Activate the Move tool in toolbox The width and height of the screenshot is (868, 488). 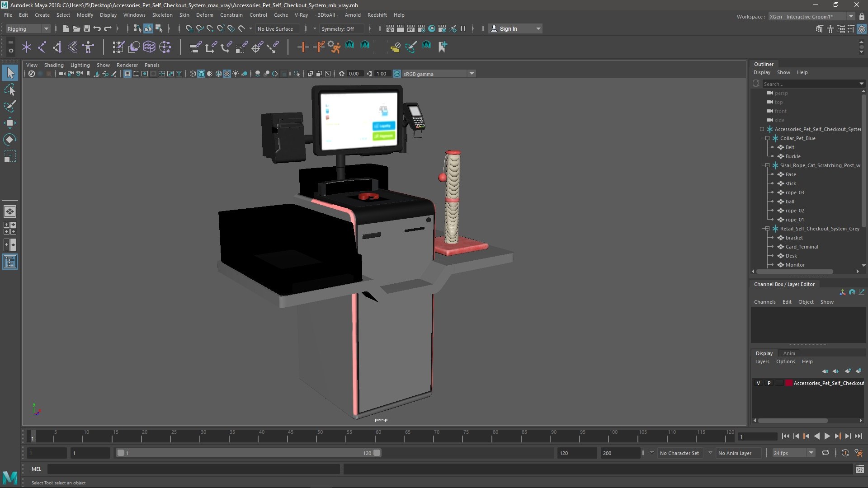10,123
